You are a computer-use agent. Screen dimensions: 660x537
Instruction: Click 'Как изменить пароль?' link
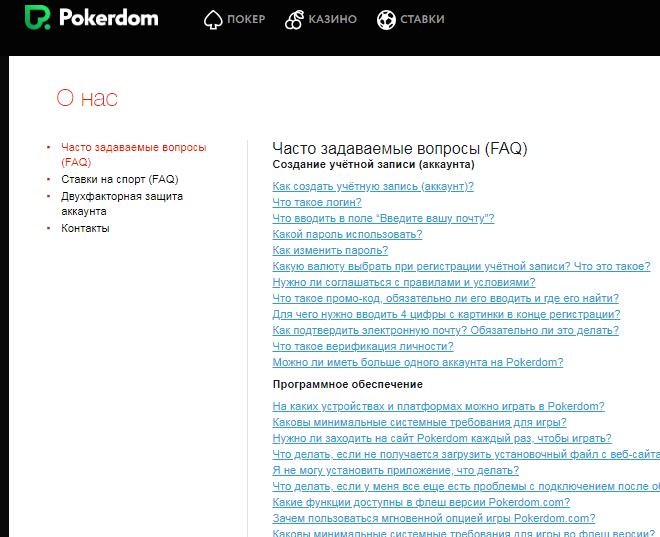[330, 250]
